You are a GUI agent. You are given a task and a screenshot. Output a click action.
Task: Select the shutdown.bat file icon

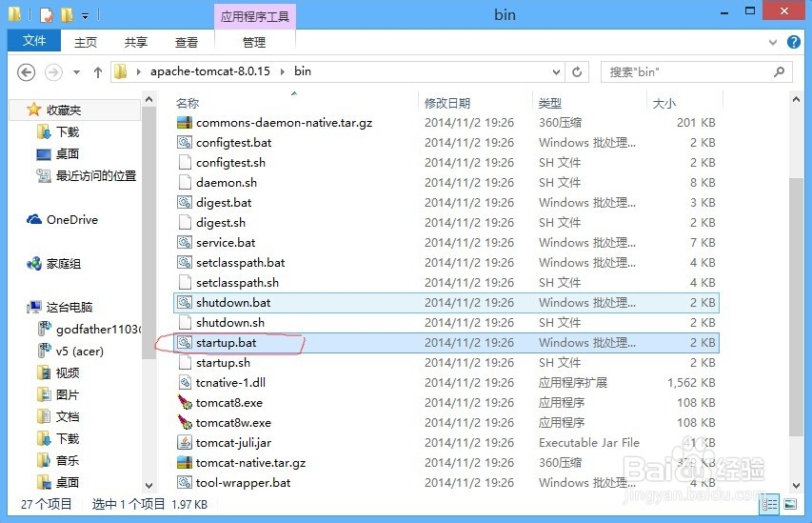click(x=185, y=303)
